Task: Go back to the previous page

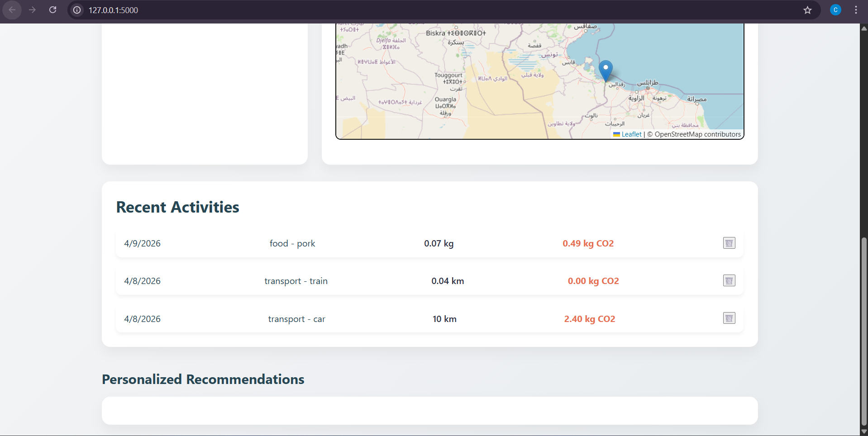Action: pyautogui.click(x=12, y=10)
